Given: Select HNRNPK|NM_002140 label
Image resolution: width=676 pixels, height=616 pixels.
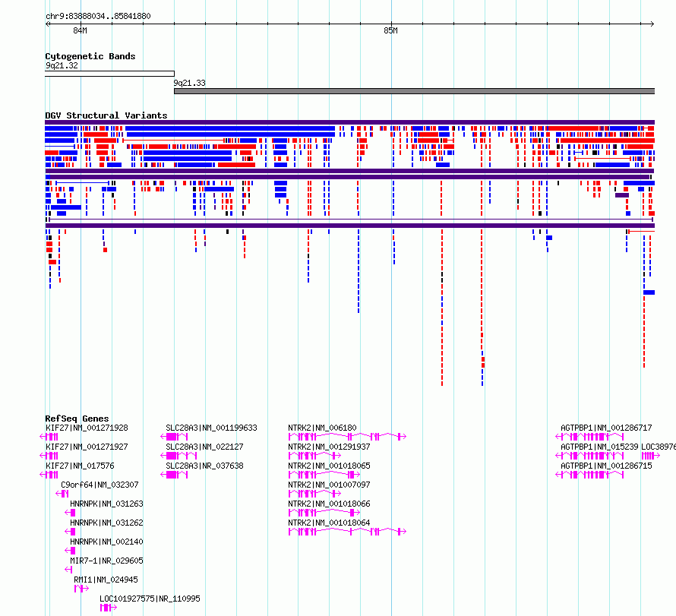Looking at the screenshot, I should pos(106,542).
